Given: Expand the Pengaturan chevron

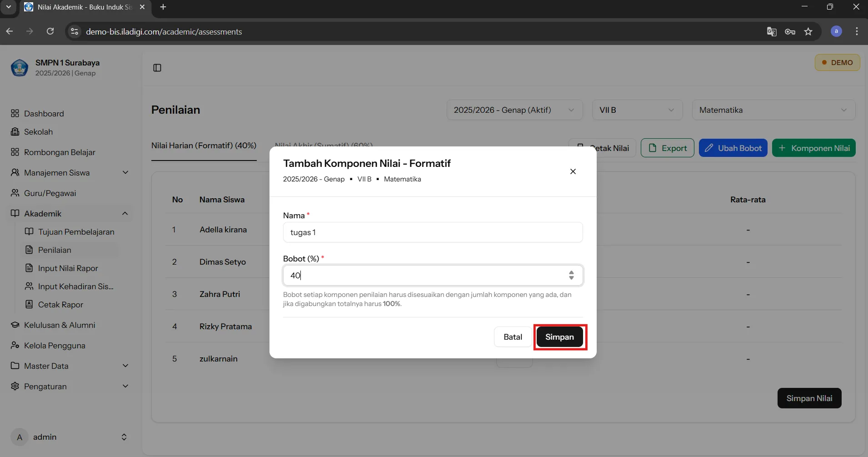Looking at the screenshot, I should pos(125,387).
